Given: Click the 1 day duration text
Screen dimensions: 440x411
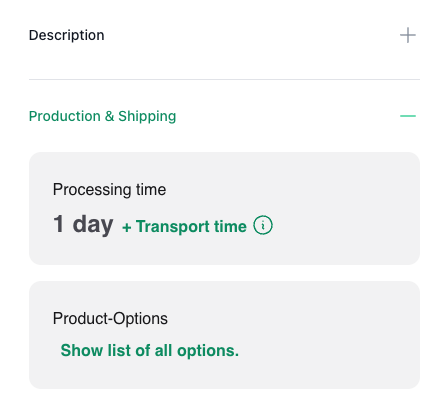Looking at the screenshot, I should point(83,224).
